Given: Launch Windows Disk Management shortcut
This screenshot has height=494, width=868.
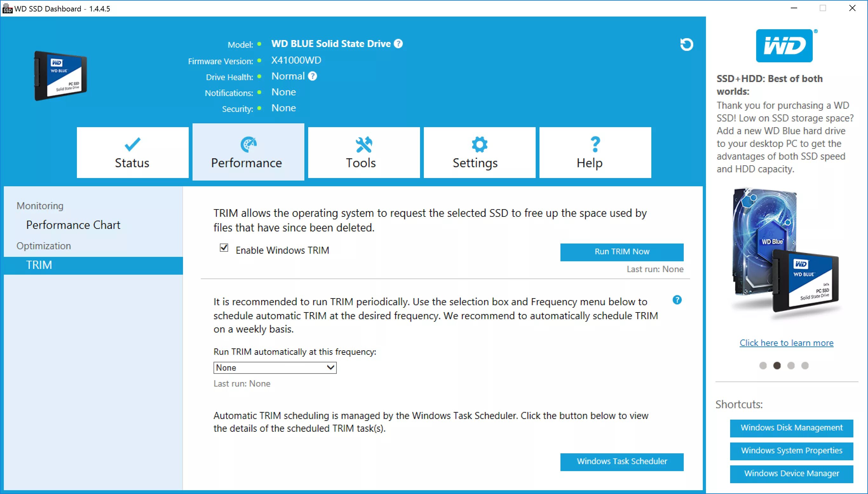Looking at the screenshot, I should click(791, 428).
